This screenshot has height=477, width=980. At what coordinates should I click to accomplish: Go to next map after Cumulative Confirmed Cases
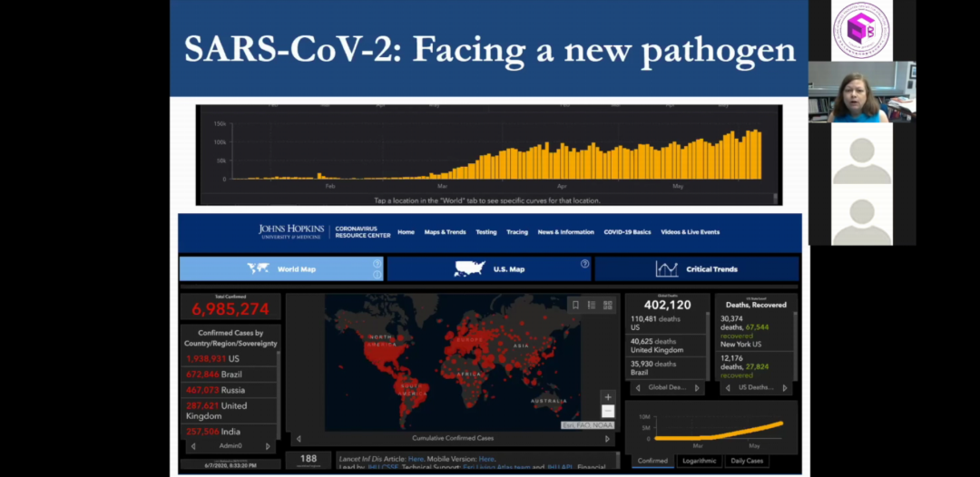pos(606,439)
